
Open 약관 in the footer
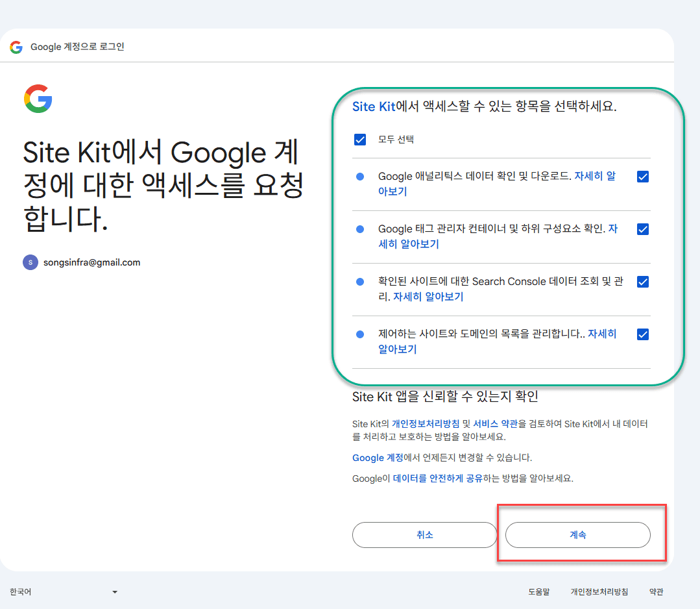tap(656, 592)
